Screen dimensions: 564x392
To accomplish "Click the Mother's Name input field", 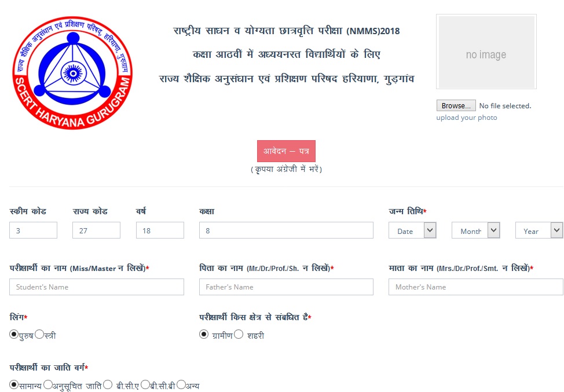I will (475, 287).
